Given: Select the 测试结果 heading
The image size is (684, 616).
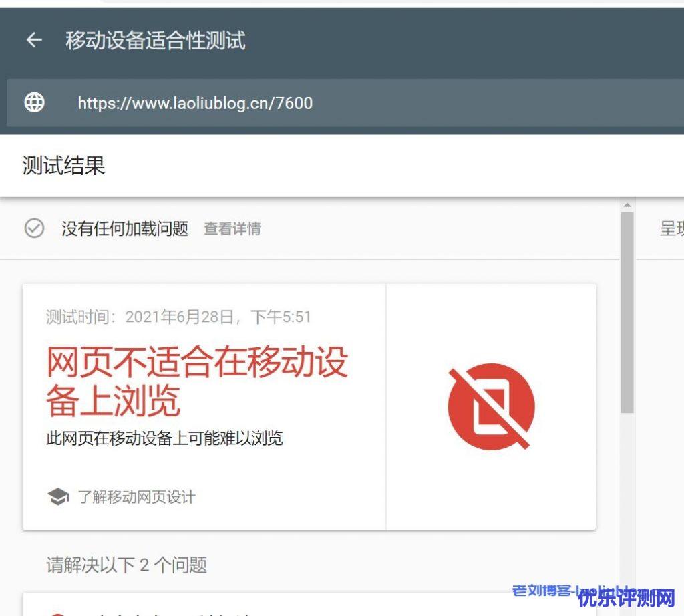Looking at the screenshot, I should tap(63, 166).
